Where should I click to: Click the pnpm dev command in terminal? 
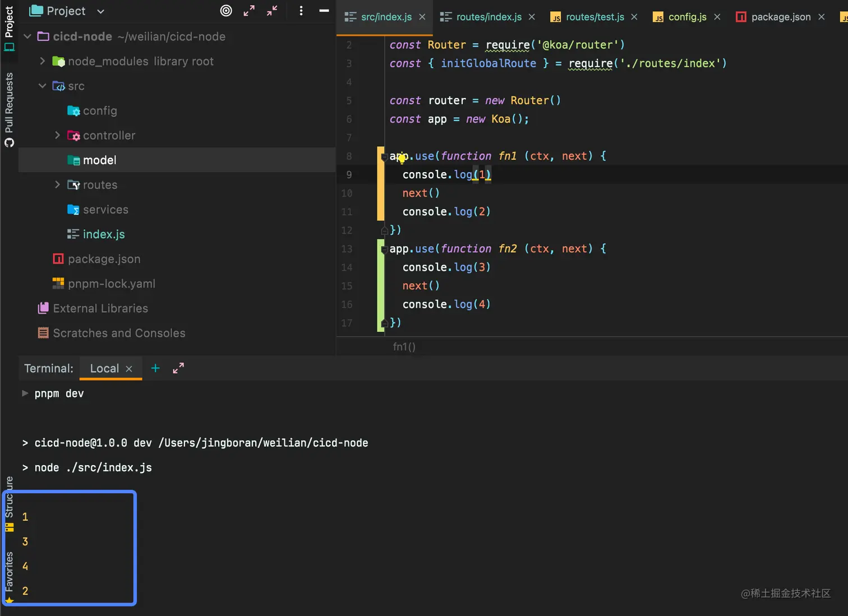pos(59,393)
